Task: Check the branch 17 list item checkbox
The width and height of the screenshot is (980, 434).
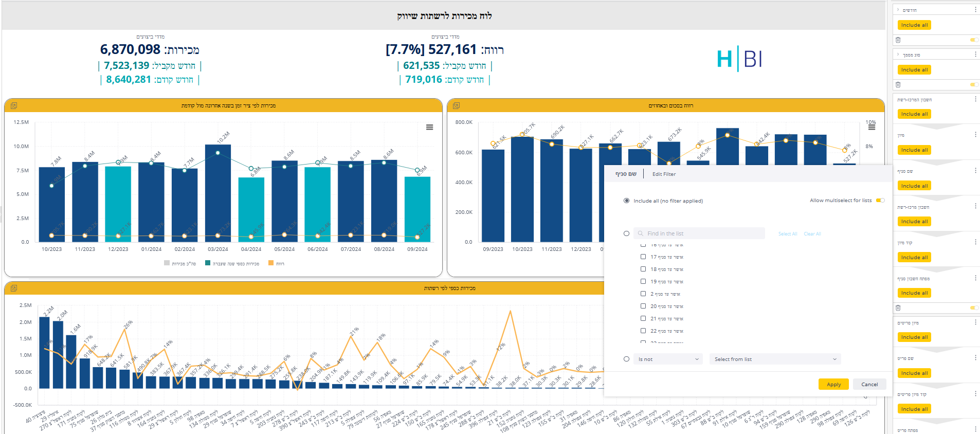Action: click(x=643, y=257)
